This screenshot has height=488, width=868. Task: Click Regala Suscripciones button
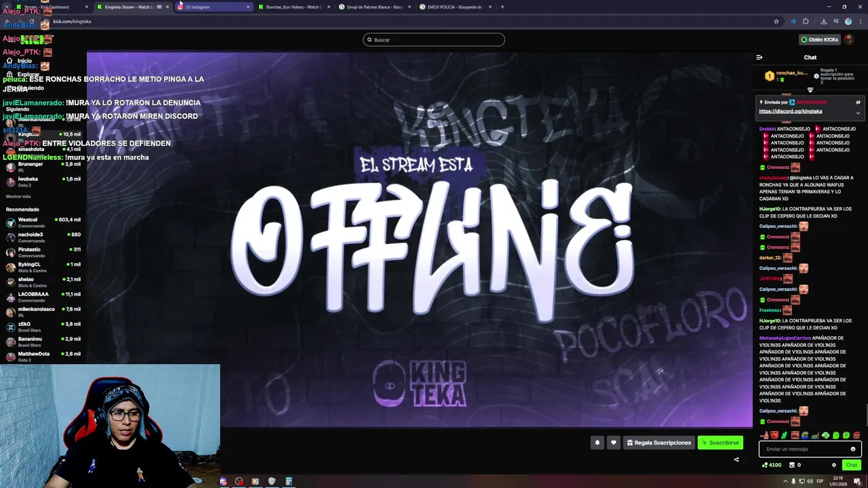(x=659, y=443)
